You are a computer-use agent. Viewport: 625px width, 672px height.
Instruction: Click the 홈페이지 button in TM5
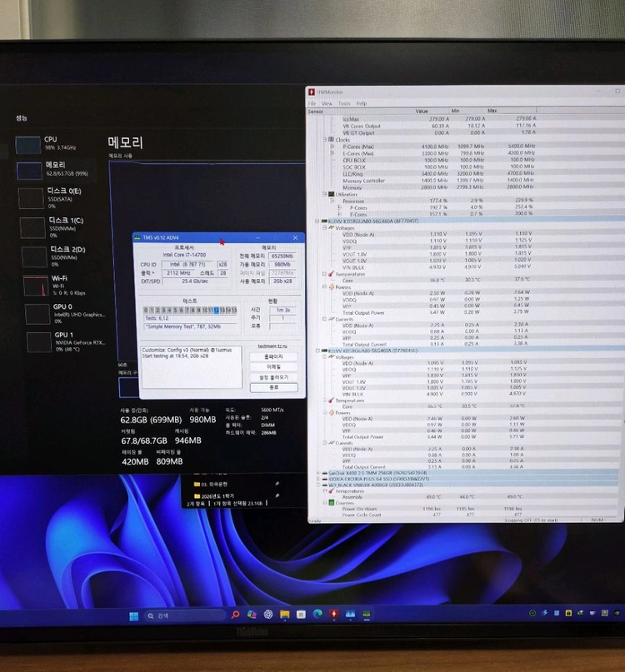click(273, 356)
